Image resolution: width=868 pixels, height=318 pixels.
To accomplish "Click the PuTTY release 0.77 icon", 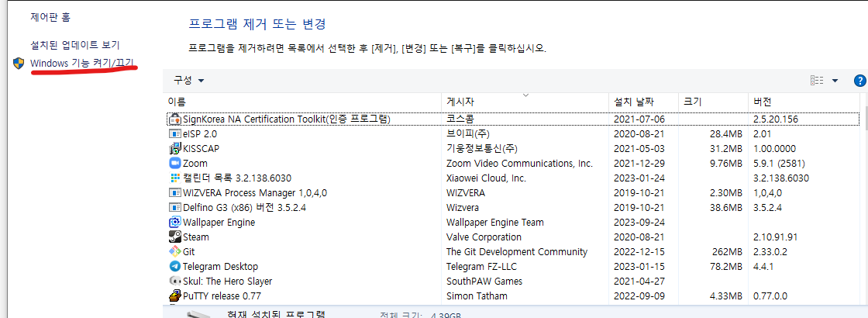I will tap(175, 296).
